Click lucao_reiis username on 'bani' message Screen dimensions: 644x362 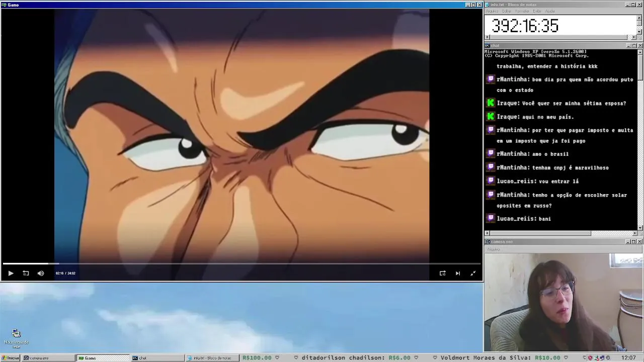517,219
